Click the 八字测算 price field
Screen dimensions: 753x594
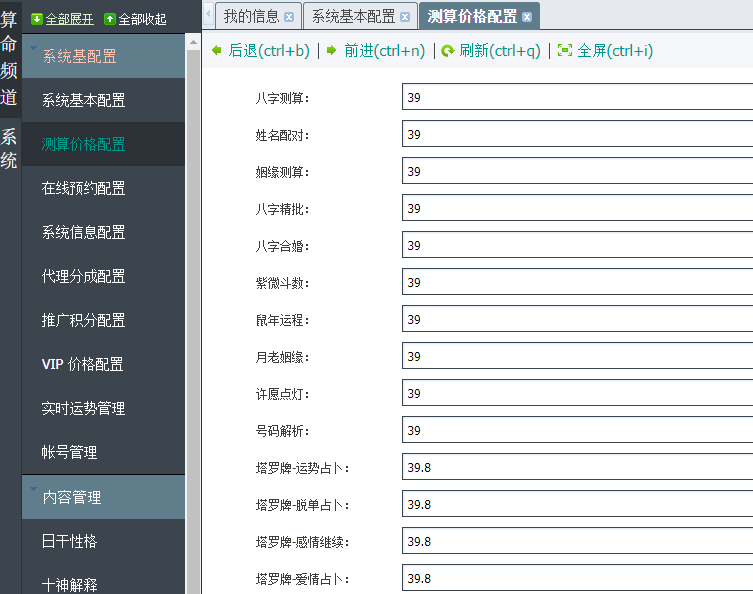pyautogui.click(x=577, y=97)
